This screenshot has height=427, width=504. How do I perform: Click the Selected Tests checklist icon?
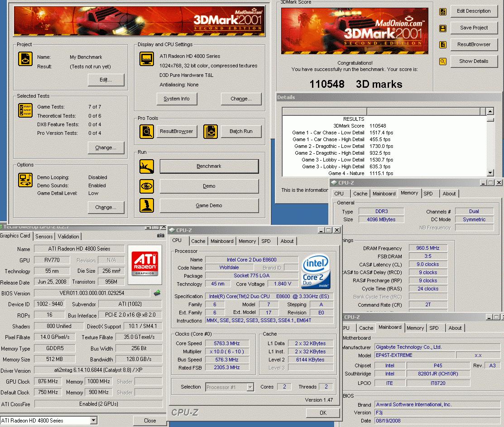[25, 110]
